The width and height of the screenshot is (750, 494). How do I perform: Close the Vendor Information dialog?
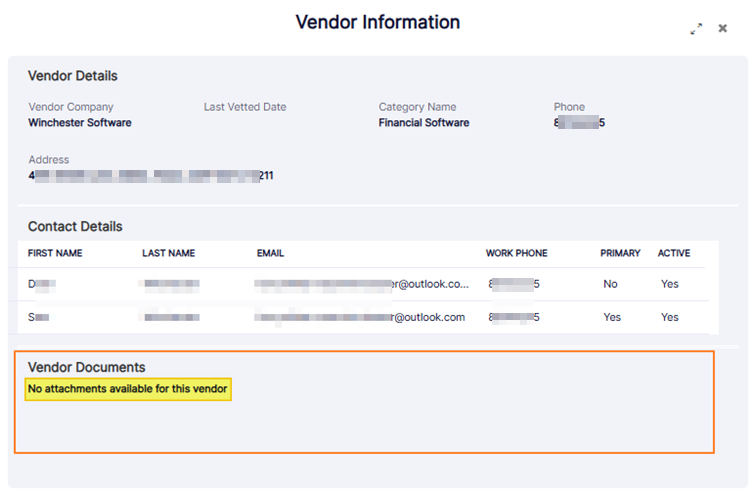point(723,29)
